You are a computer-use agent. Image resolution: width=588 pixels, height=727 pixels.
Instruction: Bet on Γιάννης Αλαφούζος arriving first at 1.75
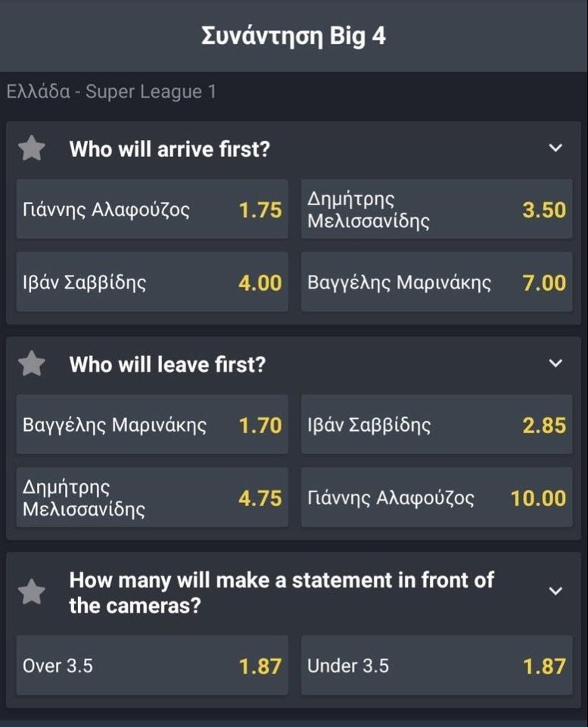(152, 210)
